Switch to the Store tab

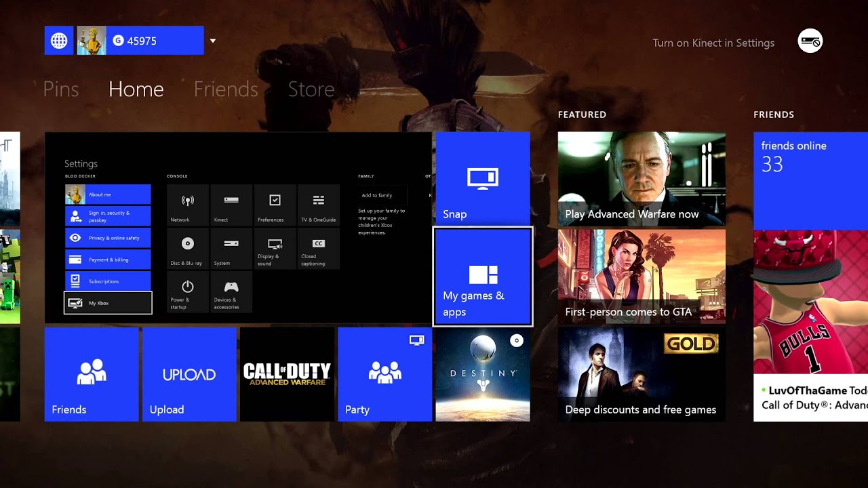[311, 89]
